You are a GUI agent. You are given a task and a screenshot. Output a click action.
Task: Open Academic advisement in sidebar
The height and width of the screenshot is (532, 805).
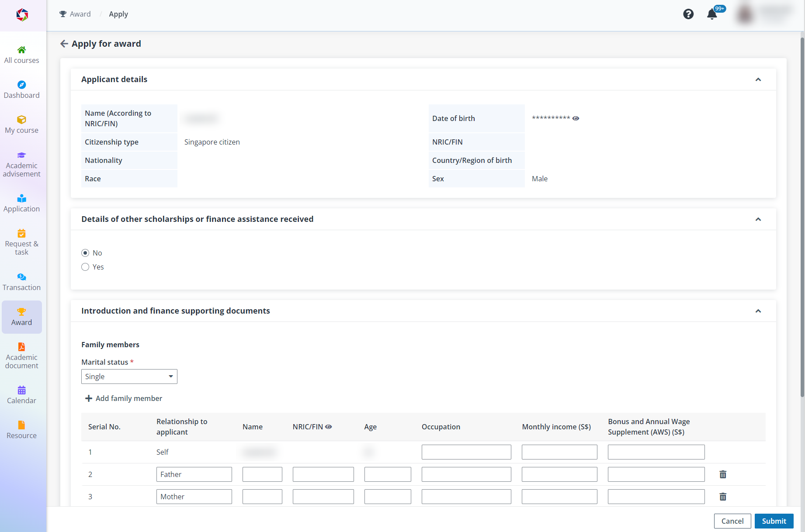(x=21, y=164)
